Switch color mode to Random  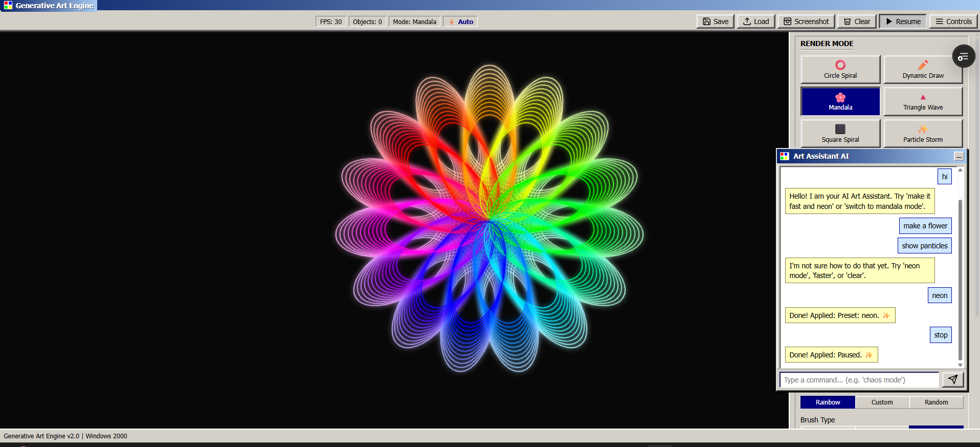[x=936, y=402]
